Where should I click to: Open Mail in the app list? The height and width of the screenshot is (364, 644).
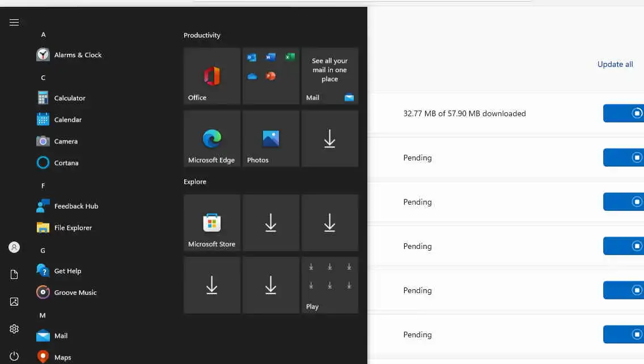click(x=52, y=336)
